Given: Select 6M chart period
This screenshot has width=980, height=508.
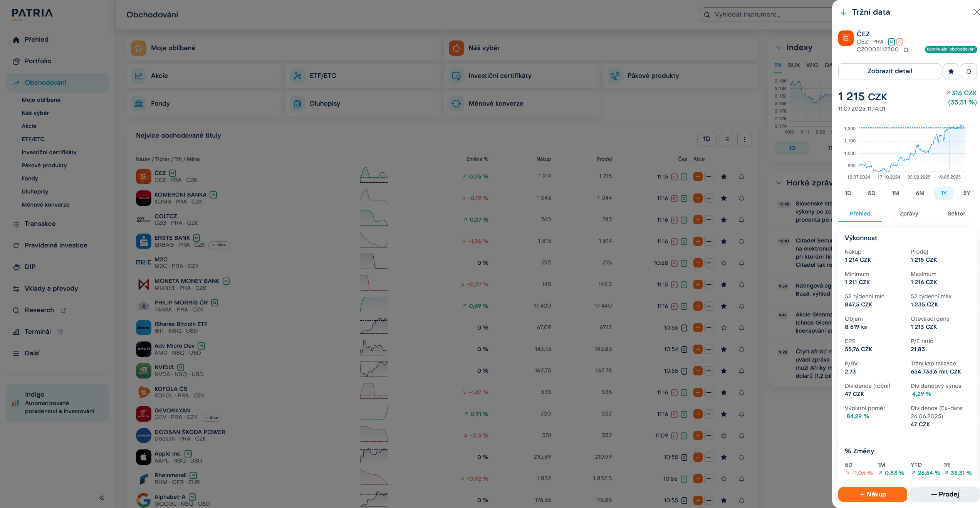Looking at the screenshot, I should (x=920, y=193).
